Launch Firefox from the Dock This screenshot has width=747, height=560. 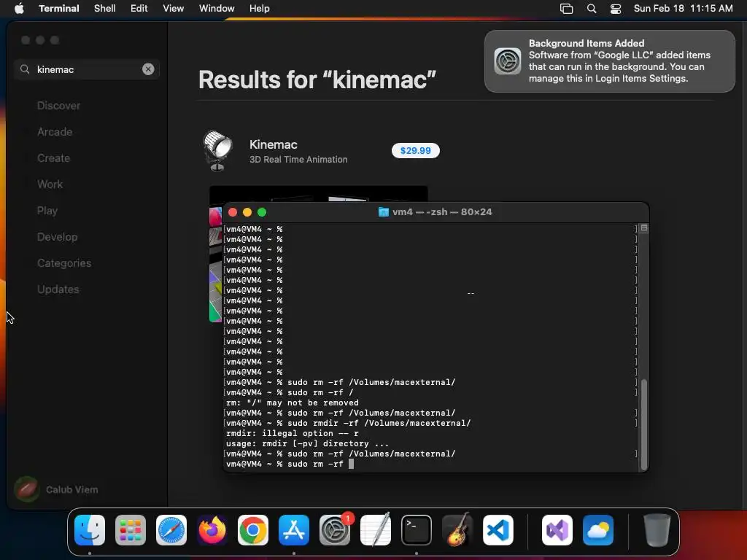point(212,530)
